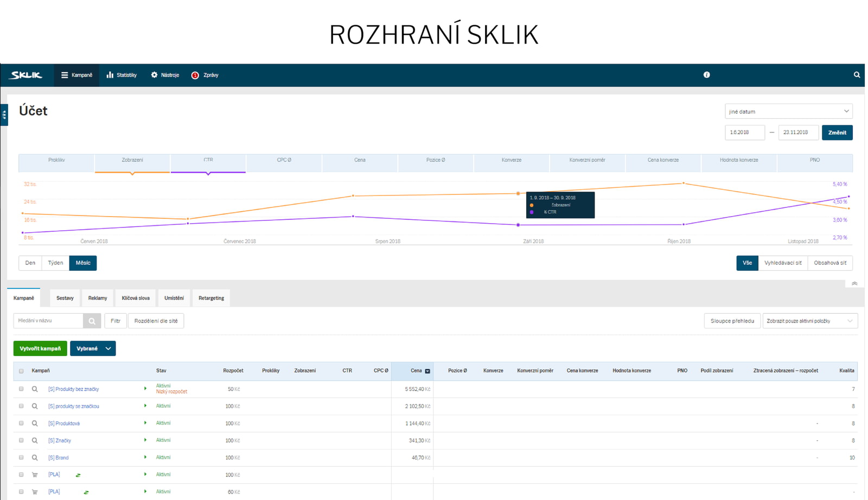Check the '[S] Brand' row checkbox
This screenshot has width=868, height=500.
pos(21,457)
